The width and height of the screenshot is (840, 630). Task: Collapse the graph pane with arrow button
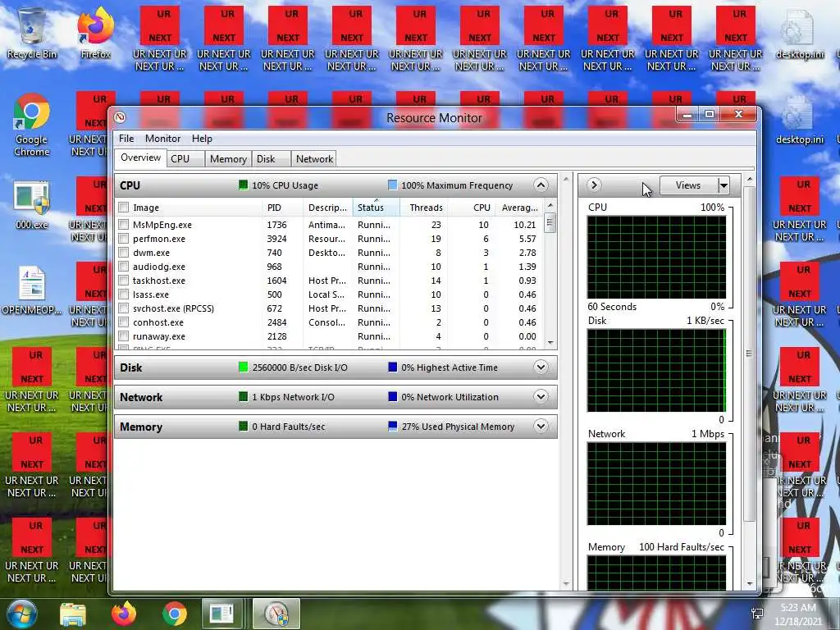point(593,185)
